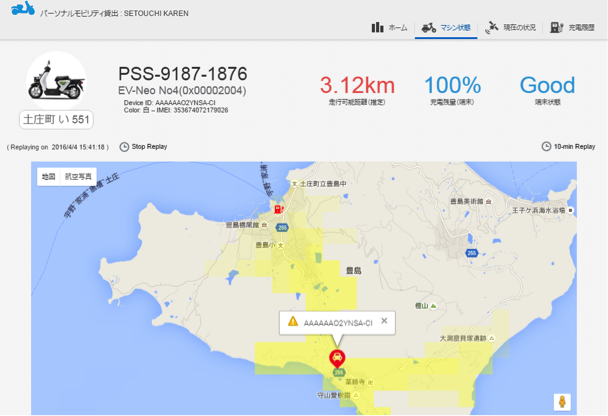Select the マシン状態 tab
The height and width of the screenshot is (416, 608).
tap(446, 28)
